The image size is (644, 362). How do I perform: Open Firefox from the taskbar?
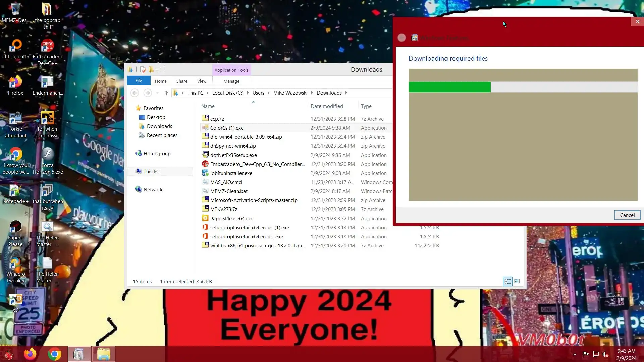point(30,354)
